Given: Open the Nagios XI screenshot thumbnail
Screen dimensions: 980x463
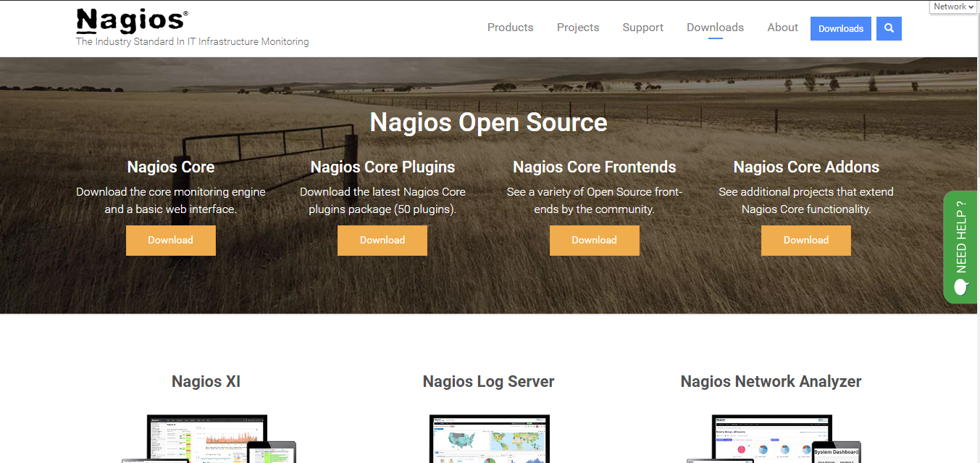Looking at the screenshot, I should [208, 439].
